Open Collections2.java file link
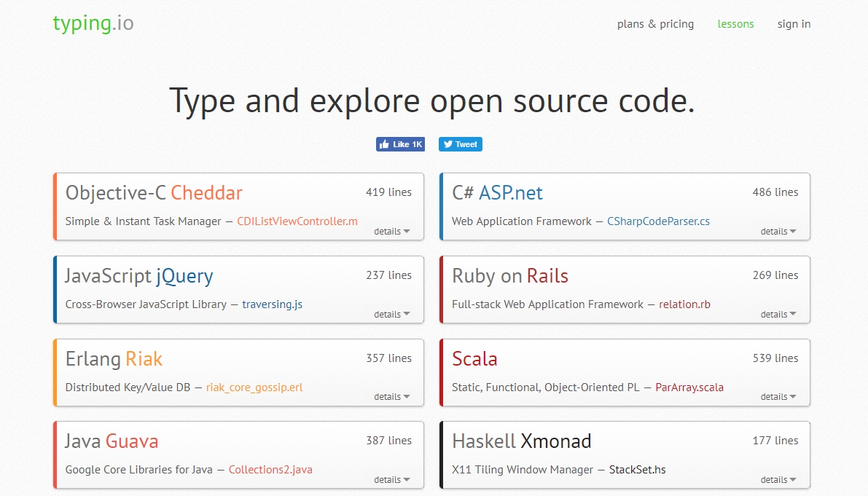Viewport: 868px width, 496px height. 270,470
